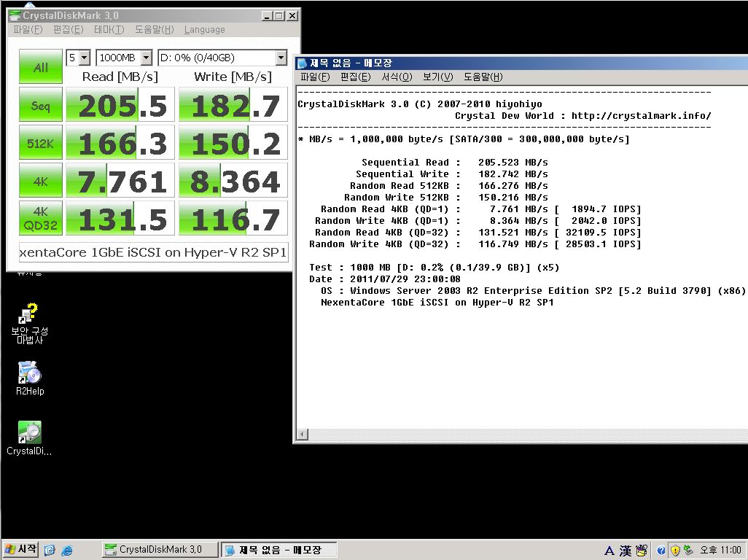Click the blue help tray icon
748x560 pixels.
pyautogui.click(x=661, y=551)
